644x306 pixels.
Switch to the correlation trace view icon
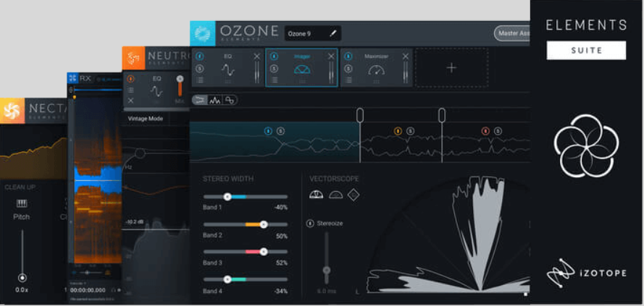pos(230,100)
